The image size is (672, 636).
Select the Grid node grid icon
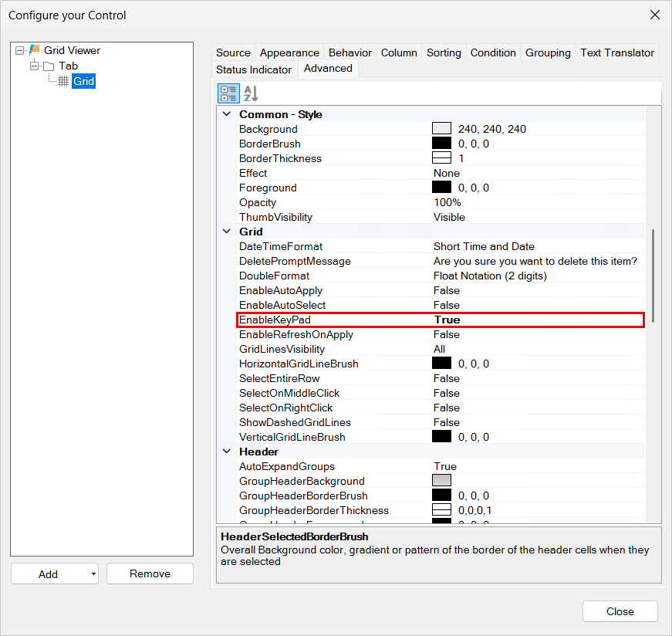pos(63,81)
